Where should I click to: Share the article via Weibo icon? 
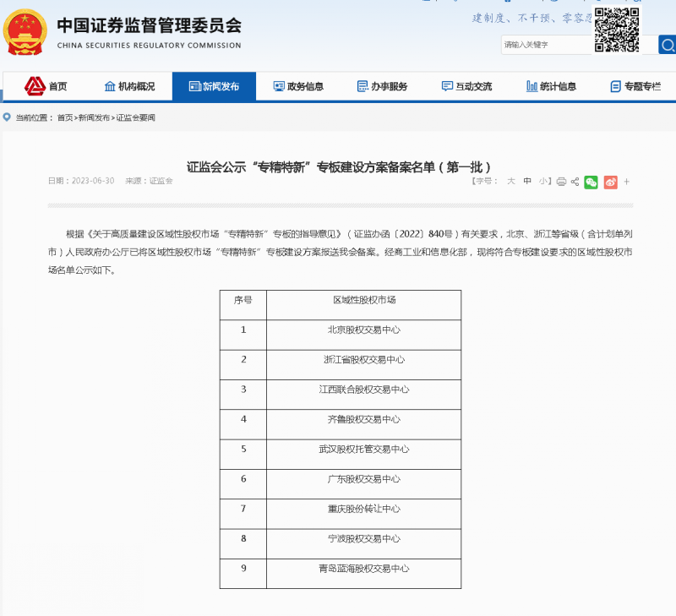coord(610,183)
